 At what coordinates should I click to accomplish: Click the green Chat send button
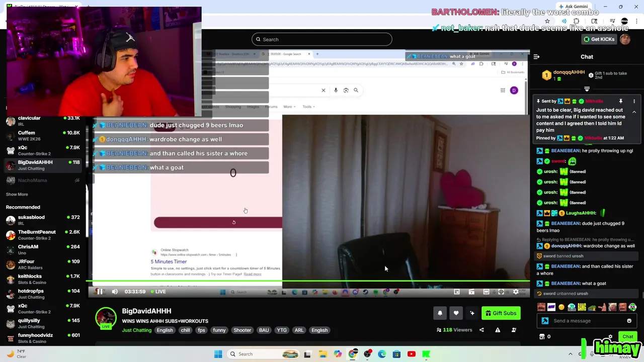tap(627, 337)
